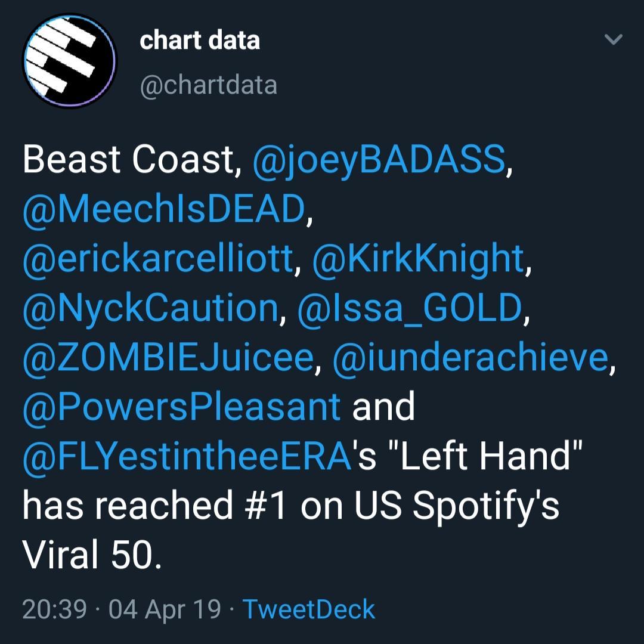Click the @erickarcelliott mention
Image resolution: width=644 pixels, height=644 pixels.
(158, 258)
